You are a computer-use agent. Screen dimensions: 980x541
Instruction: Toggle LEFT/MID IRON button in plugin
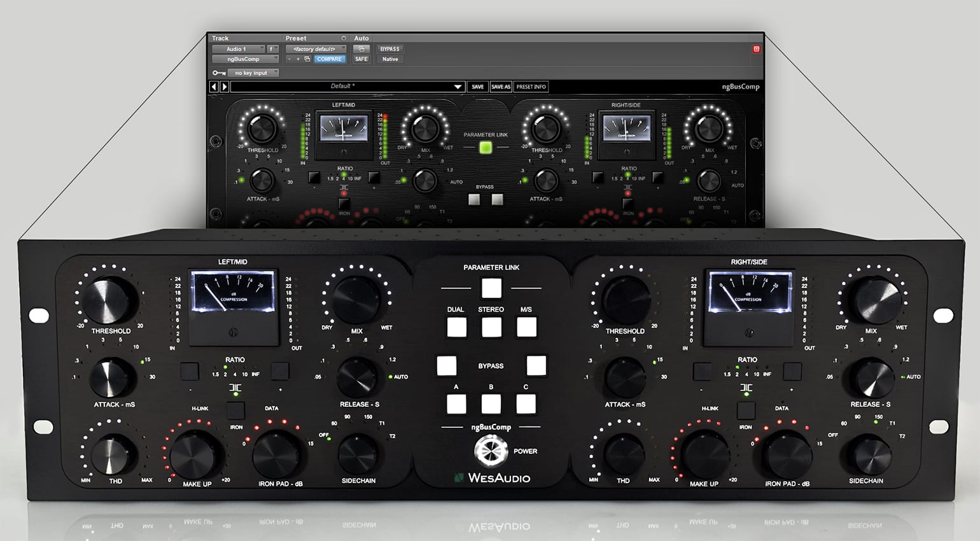344,203
